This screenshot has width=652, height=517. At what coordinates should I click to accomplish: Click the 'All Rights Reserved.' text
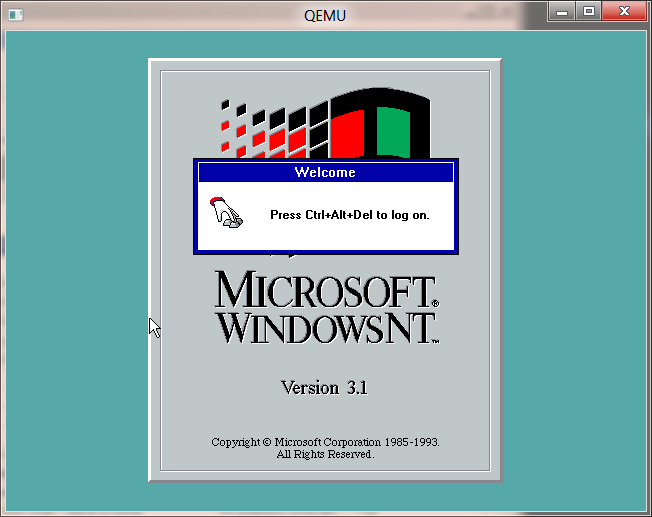(x=325, y=454)
